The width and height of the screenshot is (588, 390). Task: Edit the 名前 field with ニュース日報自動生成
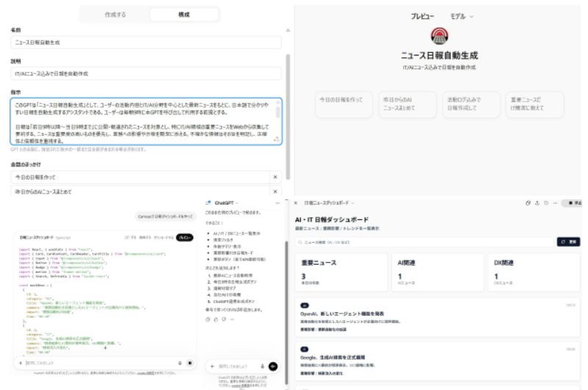[x=146, y=43]
